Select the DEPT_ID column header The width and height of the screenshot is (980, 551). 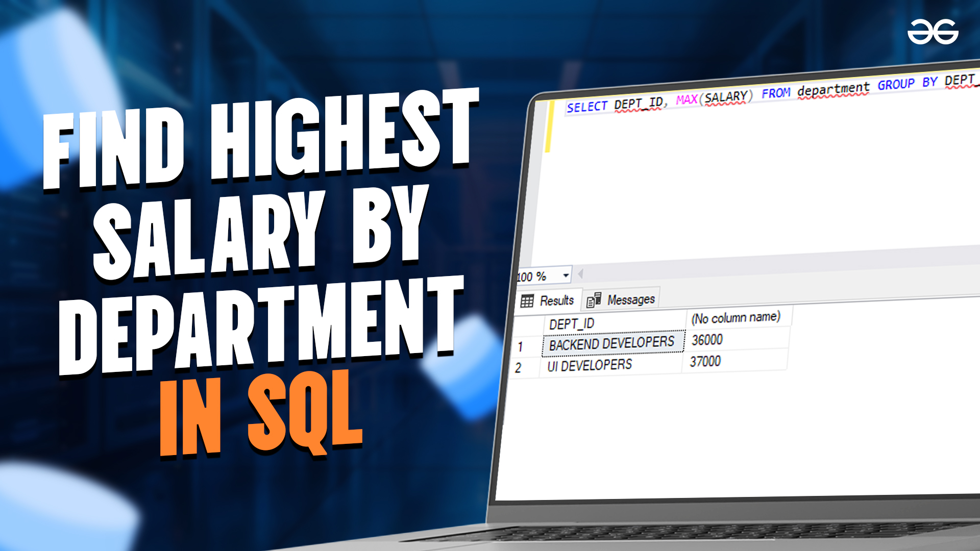(572, 323)
